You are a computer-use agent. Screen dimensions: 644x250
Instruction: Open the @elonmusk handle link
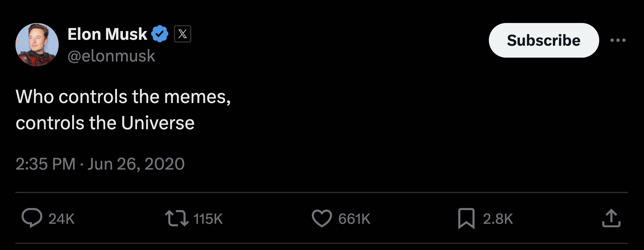coord(111,56)
